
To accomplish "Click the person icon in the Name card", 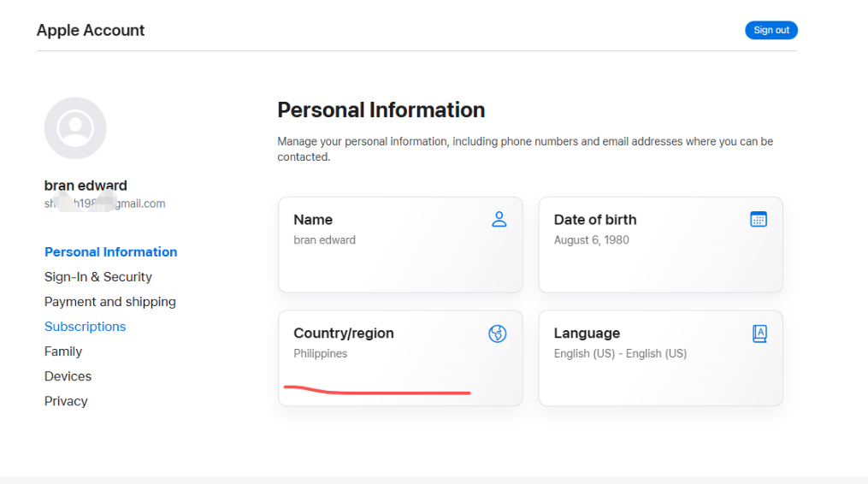I will click(499, 219).
